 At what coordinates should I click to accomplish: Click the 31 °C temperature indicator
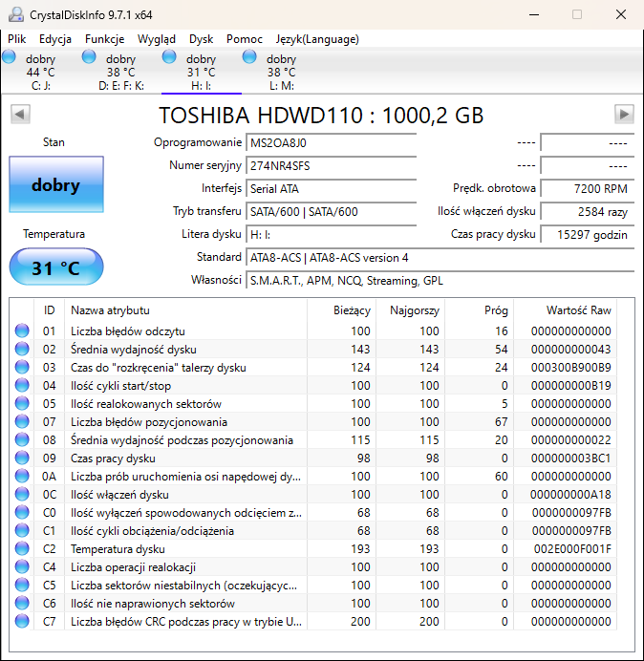(55, 267)
